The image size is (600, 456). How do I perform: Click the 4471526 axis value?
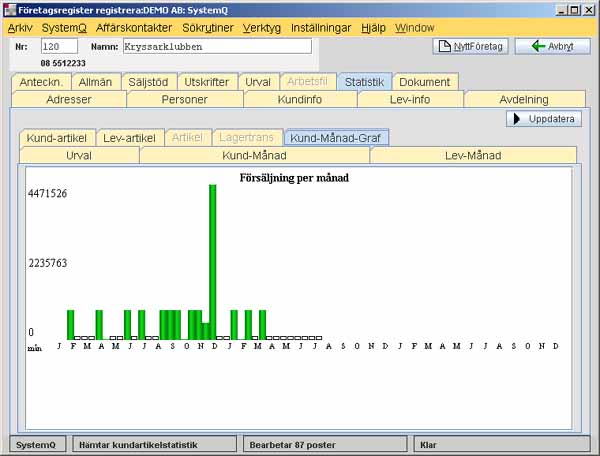(x=47, y=194)
